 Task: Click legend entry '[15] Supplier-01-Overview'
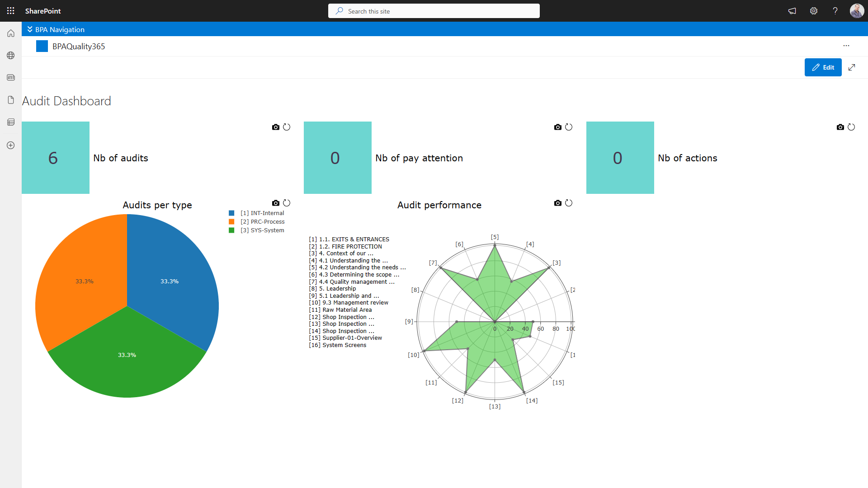[345, 338]
